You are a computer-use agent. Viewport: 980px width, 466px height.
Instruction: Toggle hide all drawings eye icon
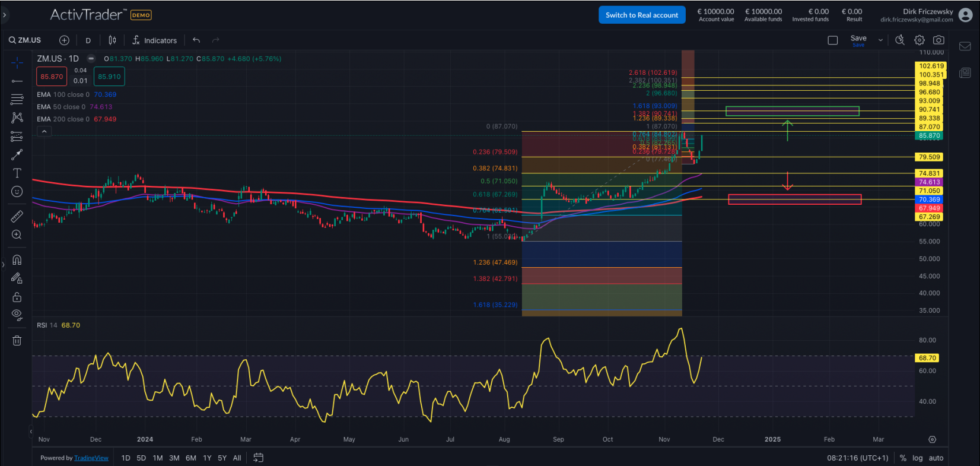coord(17,314)
